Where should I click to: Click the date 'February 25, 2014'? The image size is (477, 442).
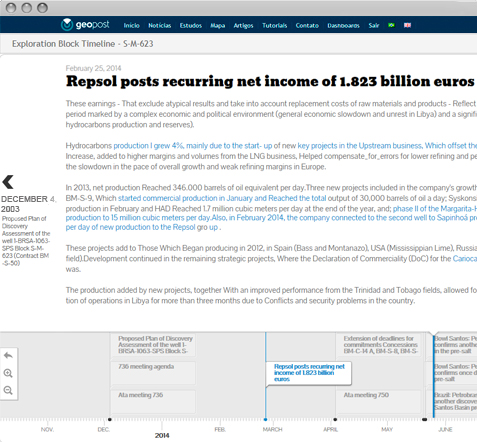93,68
